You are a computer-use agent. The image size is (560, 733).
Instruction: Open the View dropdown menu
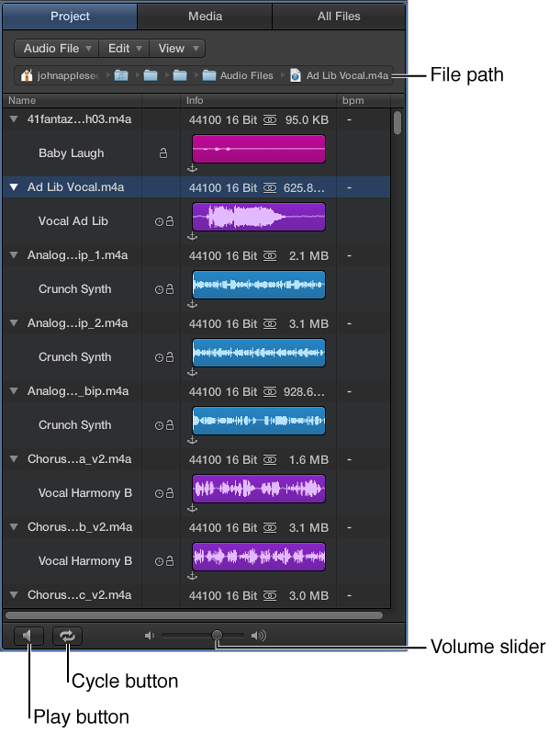pos(177,48)
